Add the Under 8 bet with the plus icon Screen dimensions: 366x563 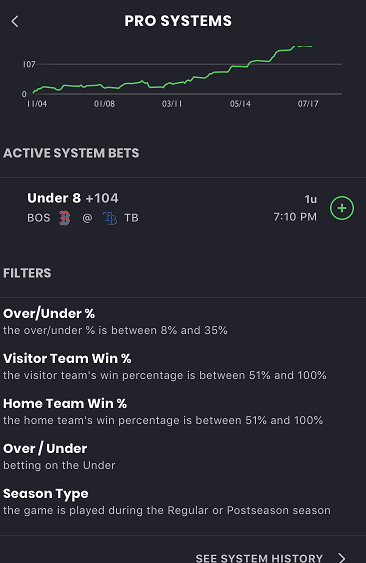click(342, 208)
